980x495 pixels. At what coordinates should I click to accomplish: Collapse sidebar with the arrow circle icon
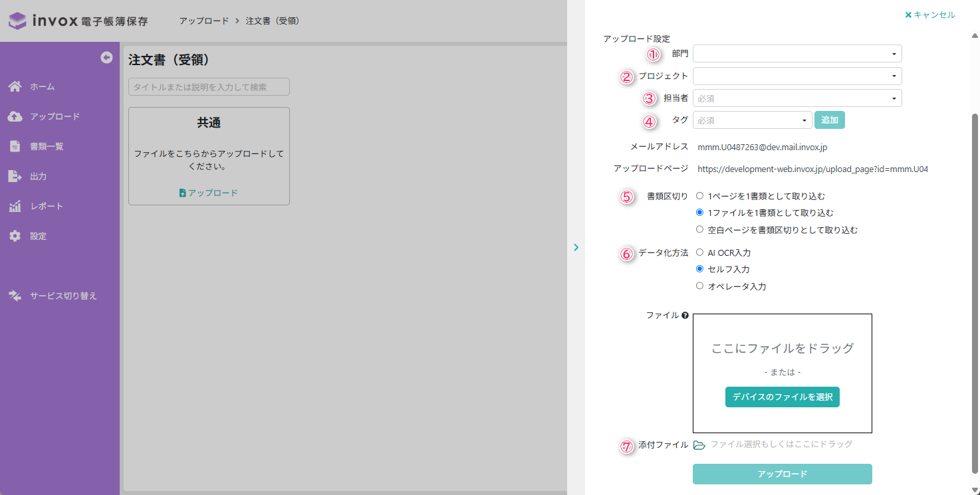point(106,58)
